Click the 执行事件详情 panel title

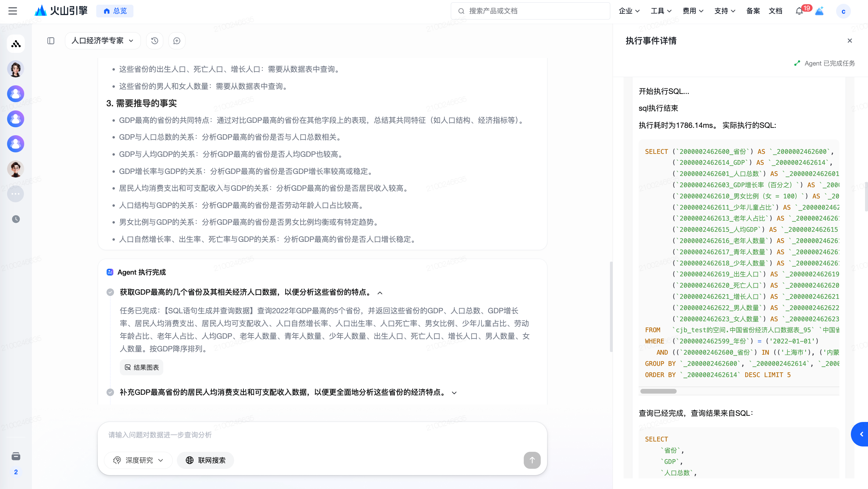[651, 41]
